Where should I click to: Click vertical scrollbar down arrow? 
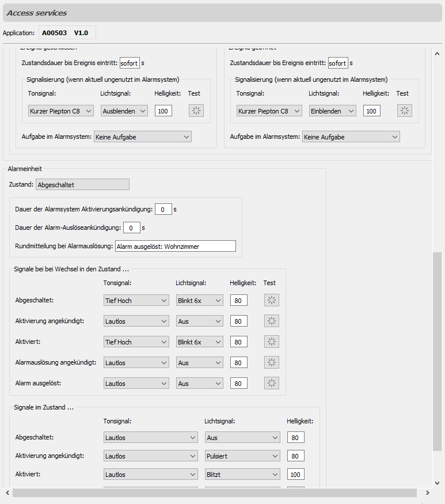coord(437,483)
